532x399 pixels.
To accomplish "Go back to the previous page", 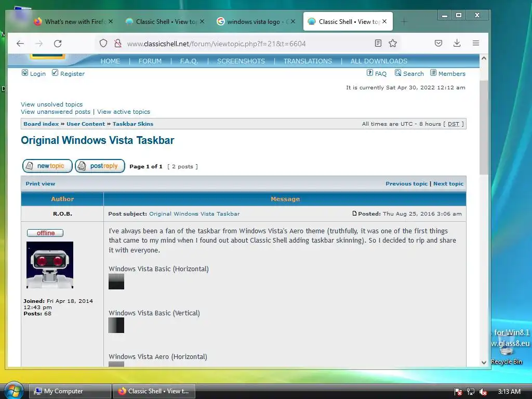I will point(20,44).
